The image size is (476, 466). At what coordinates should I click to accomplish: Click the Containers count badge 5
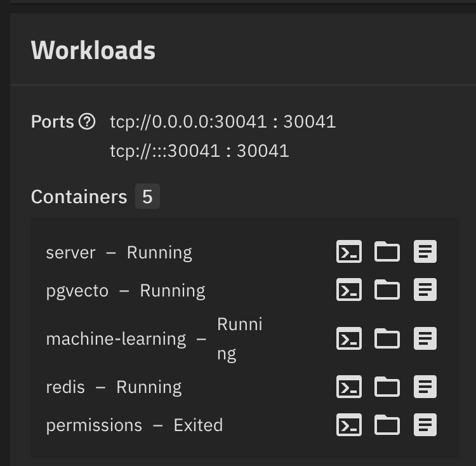coord(147,196)
